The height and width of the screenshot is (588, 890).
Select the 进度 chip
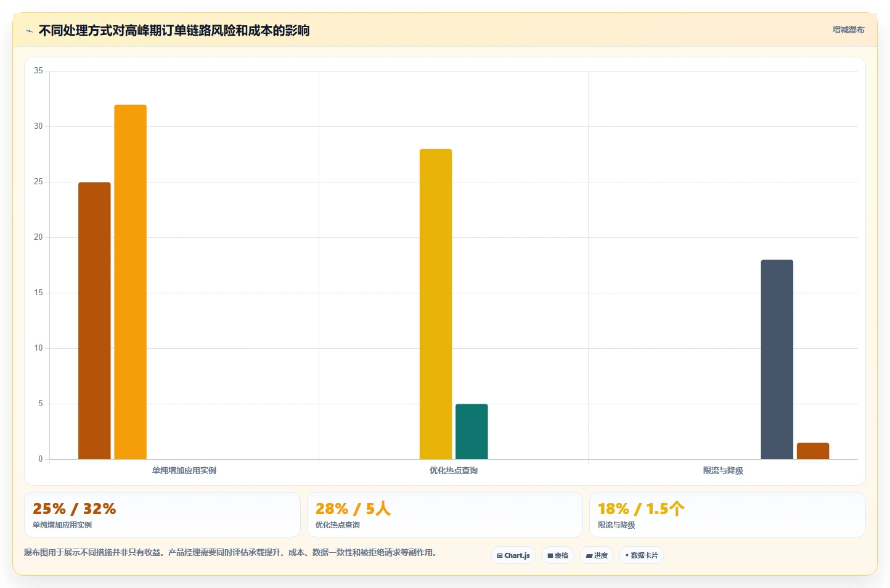pos(597,555)
